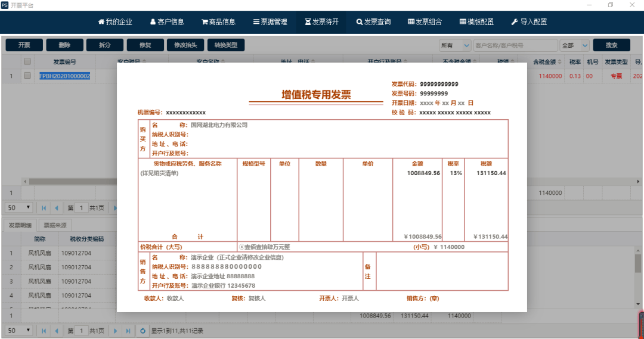Open the 发票查询 menu
Image resolution: width=644 pixels, height=339 pixels.
373,22
